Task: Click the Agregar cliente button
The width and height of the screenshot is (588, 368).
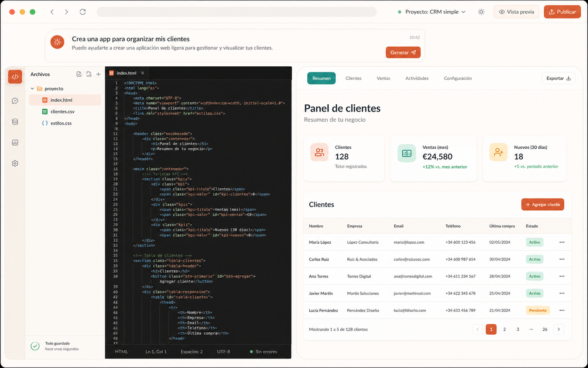Action: coord(543,204)
